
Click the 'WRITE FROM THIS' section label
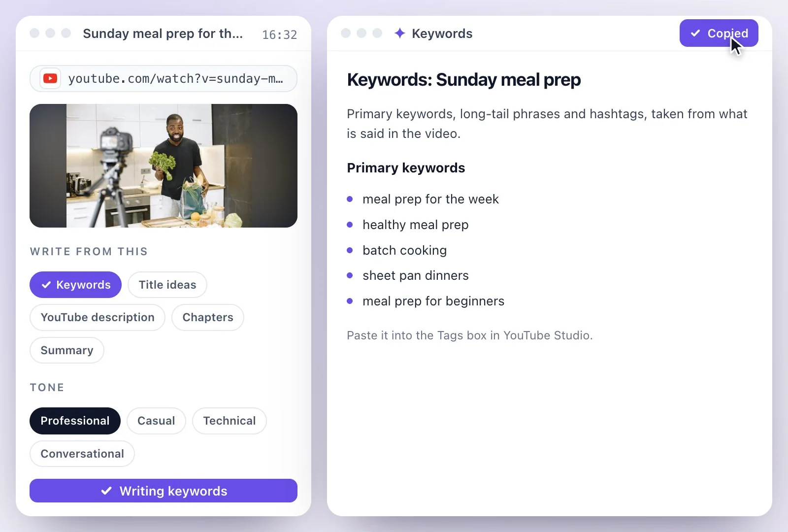pyautogui.click(x=89, y=251)
